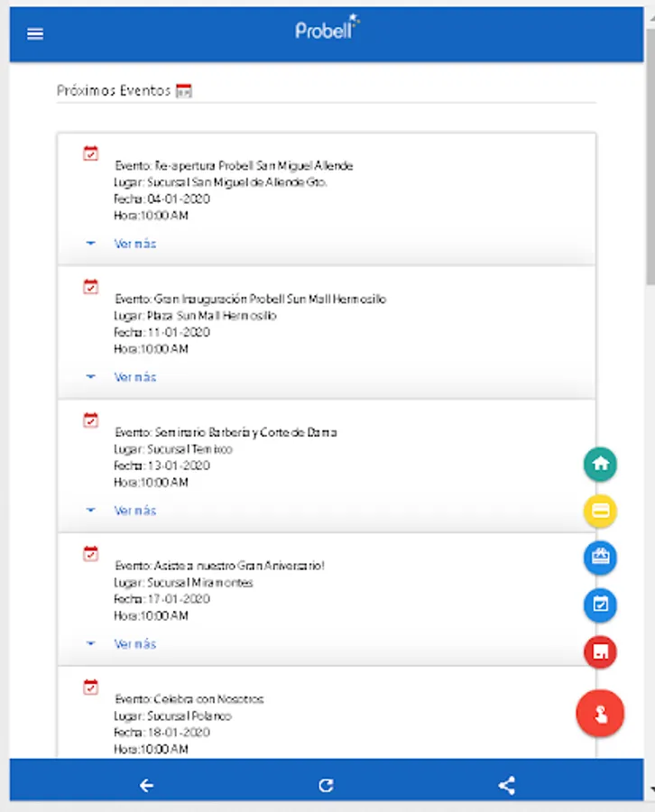The image size is (655, 812).
Task: Click 'Evento: Gran Inauguración Probell Sun Mall Hermosillo'
Action: pyautogui.click(x=250, y=299)
